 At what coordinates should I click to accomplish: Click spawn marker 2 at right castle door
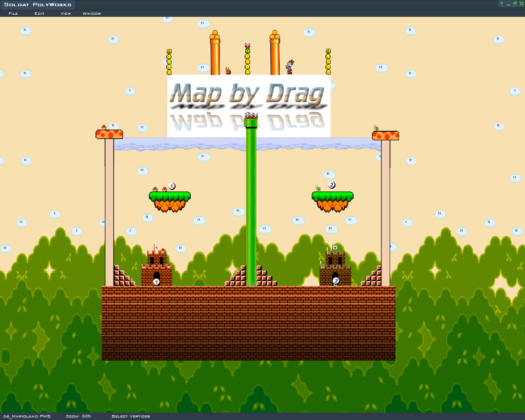pos(336,281)
